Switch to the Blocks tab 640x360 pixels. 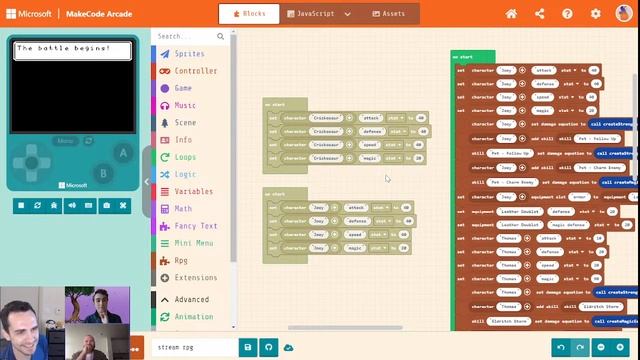[249, 14]
